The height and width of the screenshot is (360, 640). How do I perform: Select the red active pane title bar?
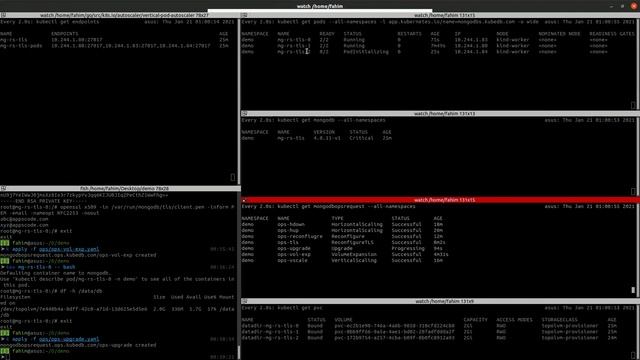pyautogui.click(x=440, y=200)
